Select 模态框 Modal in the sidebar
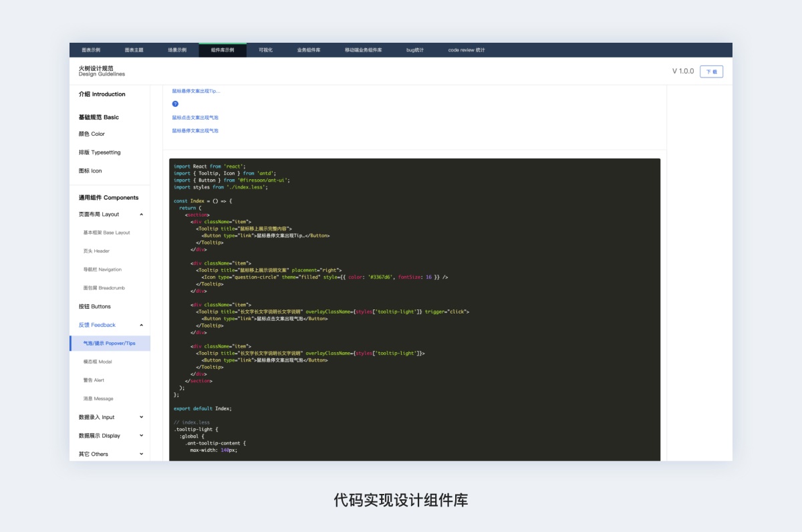This screenshot has width=802, height=532. pyautogui.click(x=98, y=362)
